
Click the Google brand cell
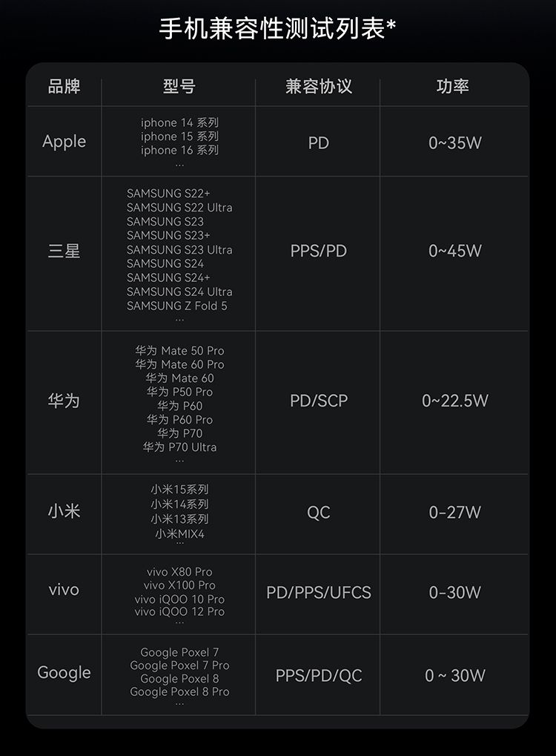[x=64, y=673]
